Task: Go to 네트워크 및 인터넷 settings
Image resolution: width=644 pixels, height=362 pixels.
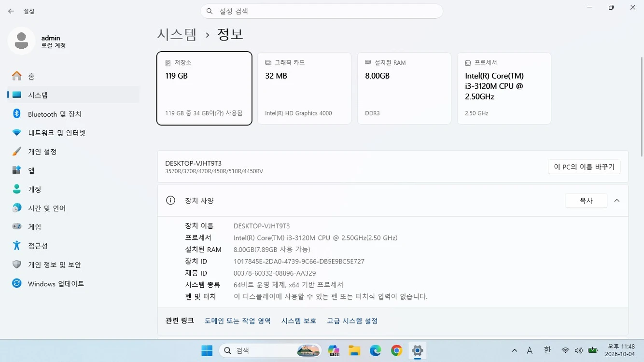Action: [73, 133]
